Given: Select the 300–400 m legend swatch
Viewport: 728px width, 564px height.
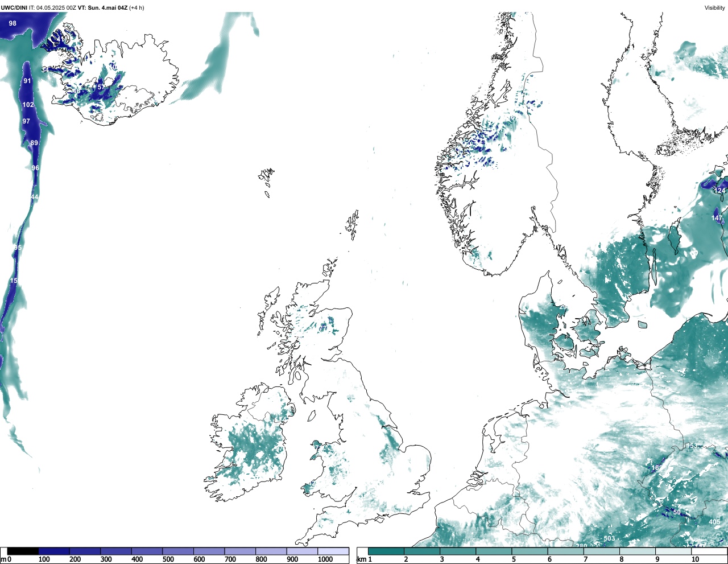Looking at the screenshot, I should (x=116, y=551).
